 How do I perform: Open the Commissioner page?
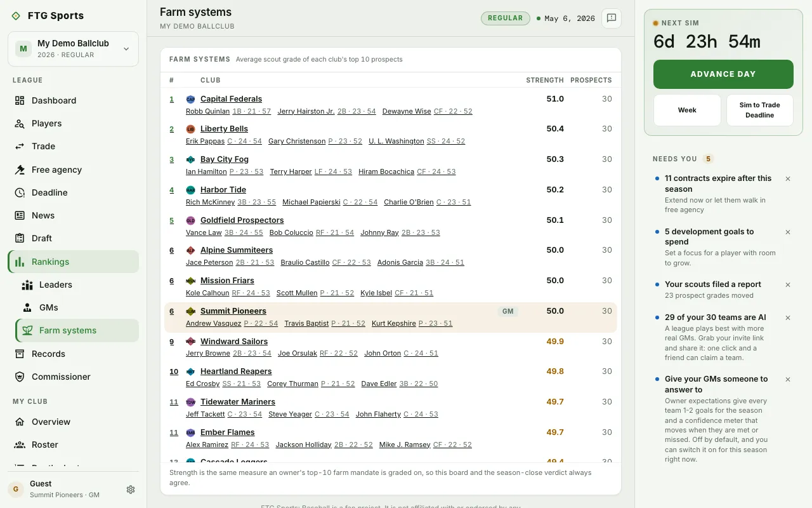pos(73,377)
